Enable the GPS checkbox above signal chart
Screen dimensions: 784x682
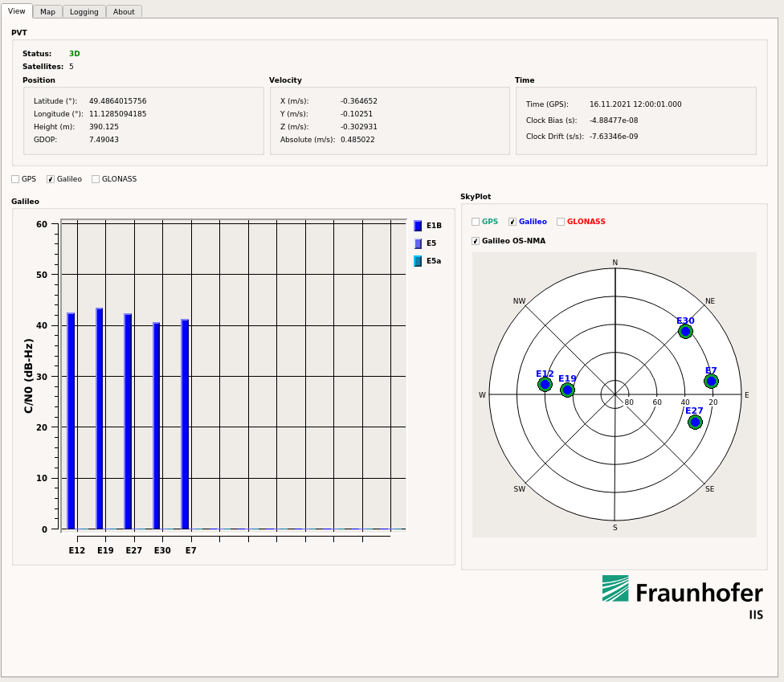[x=15, y=179]
